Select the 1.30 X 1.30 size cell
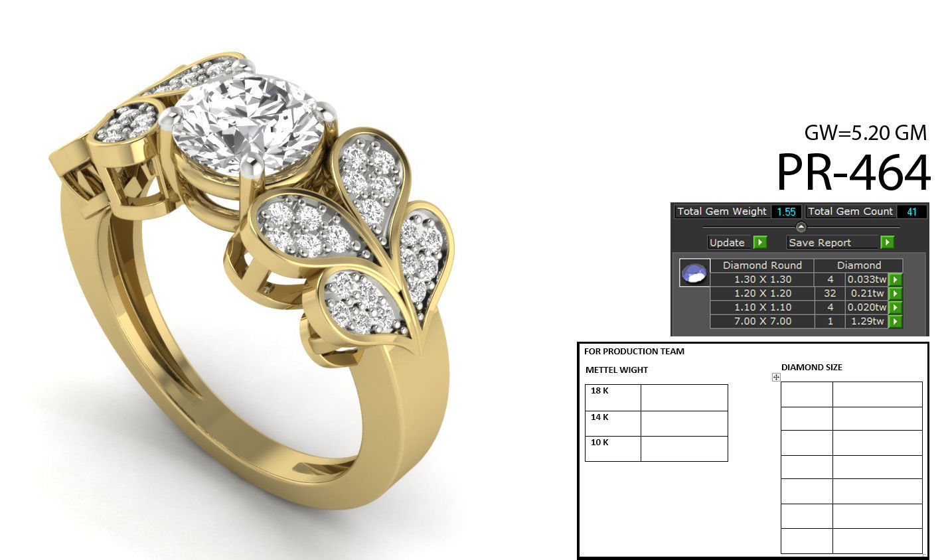Screen dimensions: 946x560 pos(763,279)
